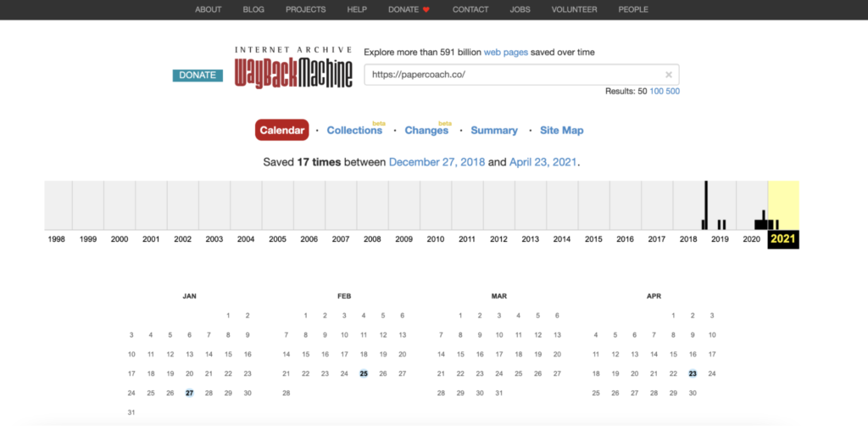Select year 2010 in the timeline
The width and height of the screenshot is (868, 426).
point(435,239)
